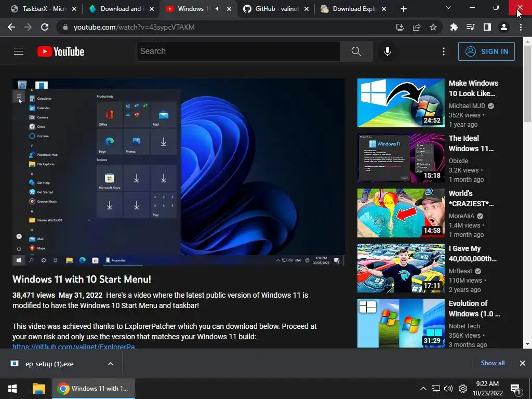Image resolution: width=532 pixels, height=399 pixels.
Task: Open World's CRAZIEST video thumbnail
Action: click(x=401, y=212)
